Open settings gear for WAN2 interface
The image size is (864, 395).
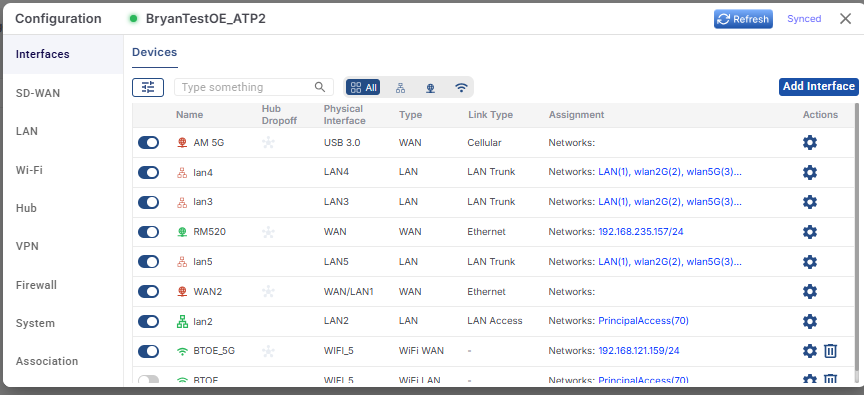809,291
